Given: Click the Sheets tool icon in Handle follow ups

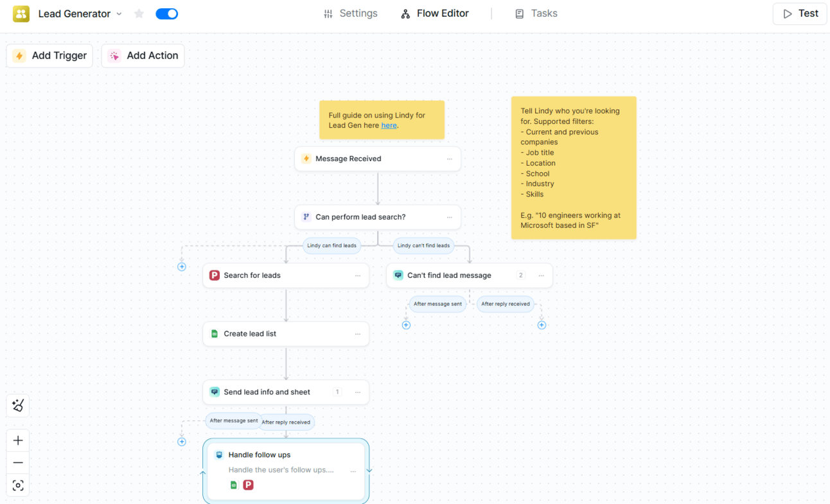Looking at the screenshot, I should [x=234, y=485].
